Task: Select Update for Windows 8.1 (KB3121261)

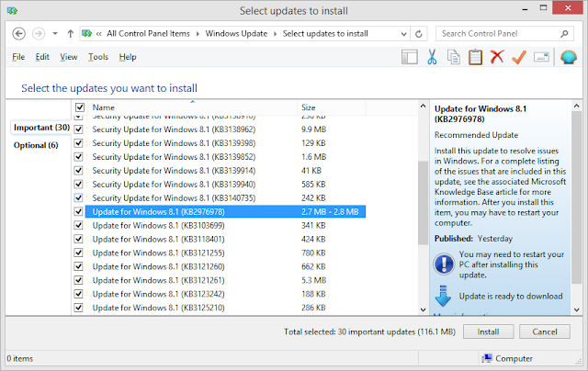Action: [158, 280]
